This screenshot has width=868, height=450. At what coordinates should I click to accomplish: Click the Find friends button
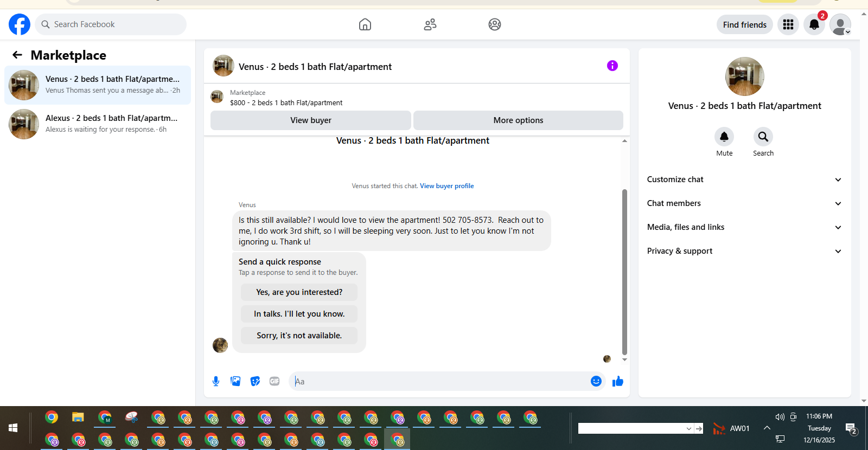click(744, 24)
